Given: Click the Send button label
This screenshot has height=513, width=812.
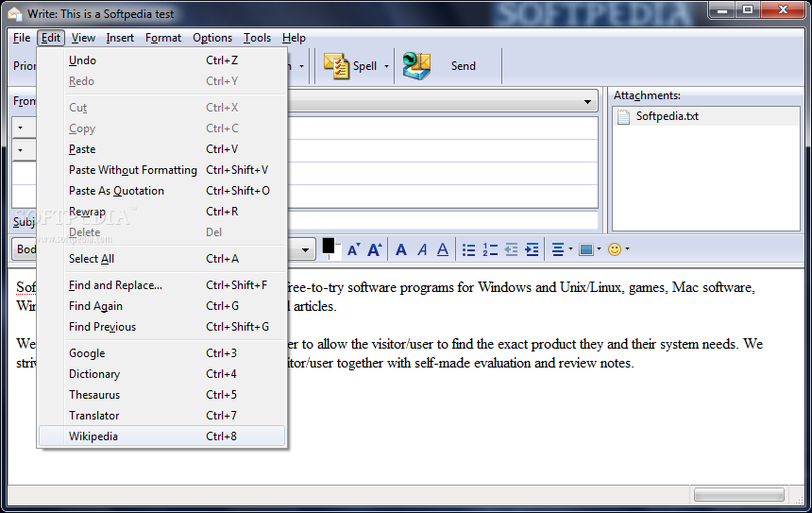Looking at the screenshot, I should coord(463,66).
